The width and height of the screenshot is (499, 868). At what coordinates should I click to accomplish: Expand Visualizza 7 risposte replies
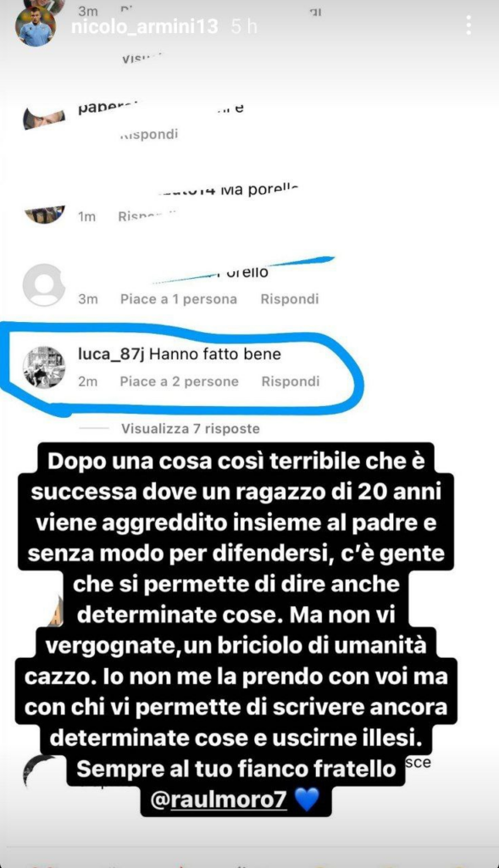coord(191,428)
